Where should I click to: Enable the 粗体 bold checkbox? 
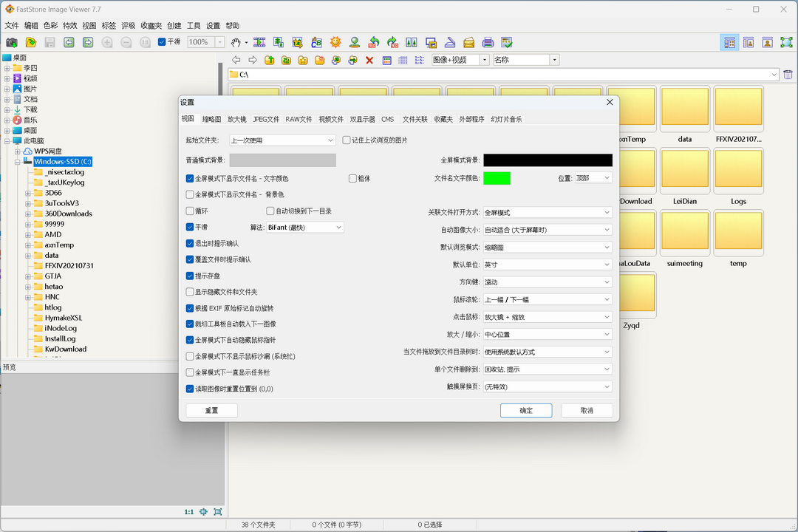pyautogui.click(x=352, y=178)
